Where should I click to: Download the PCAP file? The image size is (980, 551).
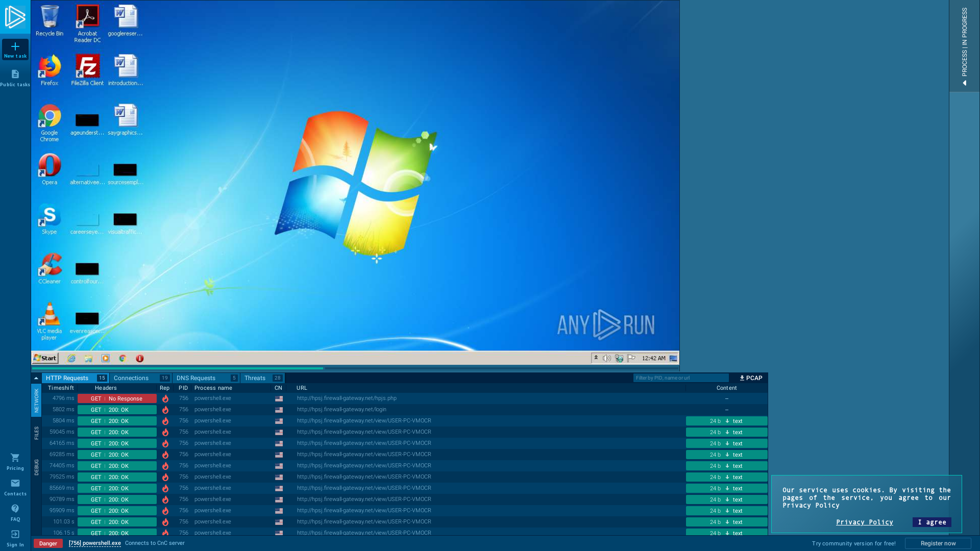coord(751,378)
